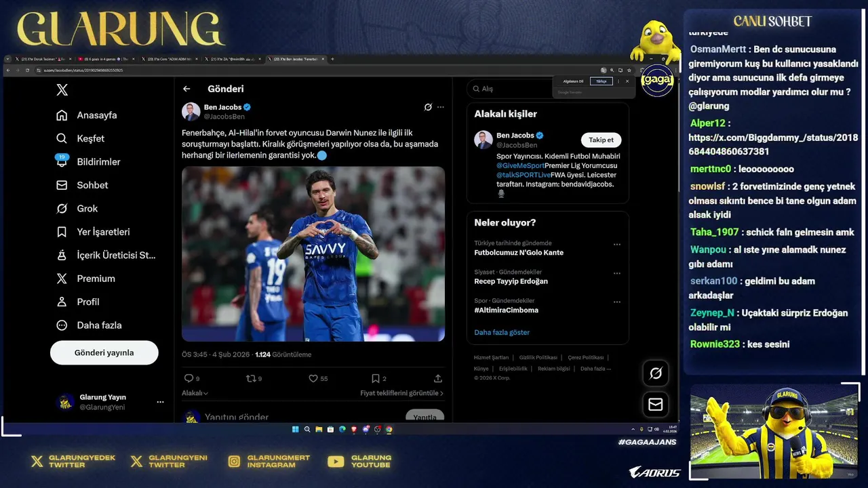Open options for Recep Tayyip Erdoğan trend
This screenshot has width=868, height=488.
pyautogui.click(x=617, y=273)
